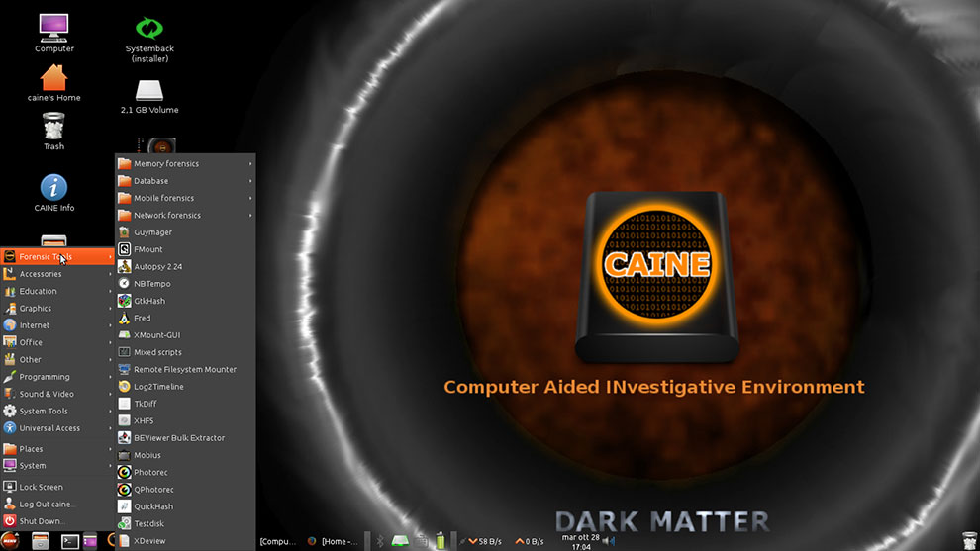
Task: Expand the Network forensics submenu
Action: pos(185,216)
